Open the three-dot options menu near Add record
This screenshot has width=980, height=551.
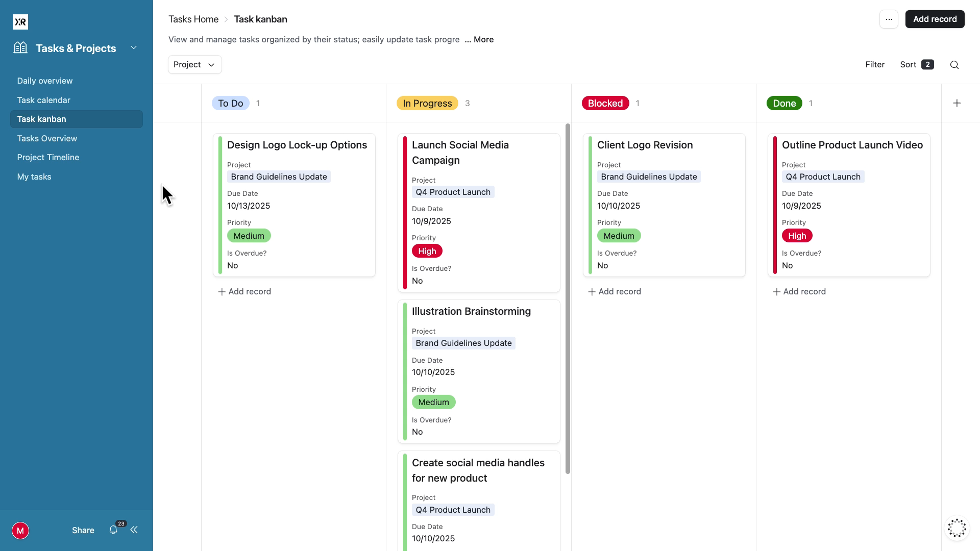tap(889, 19)
